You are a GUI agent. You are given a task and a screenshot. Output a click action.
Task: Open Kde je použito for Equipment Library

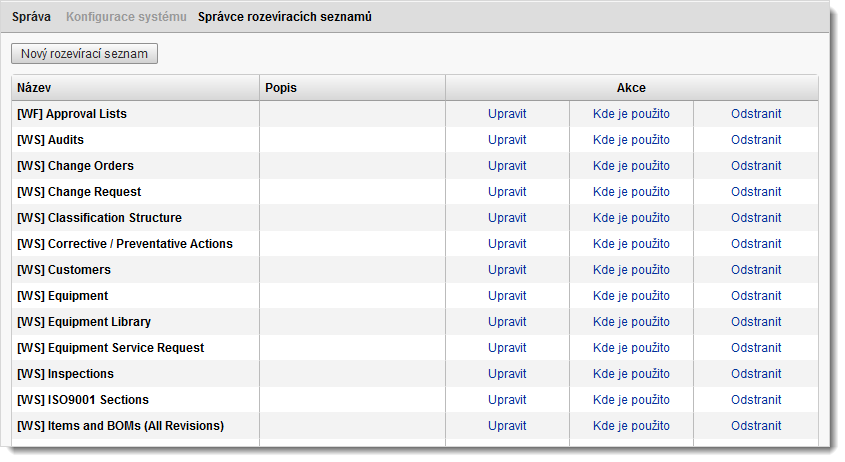pos(631,322)
